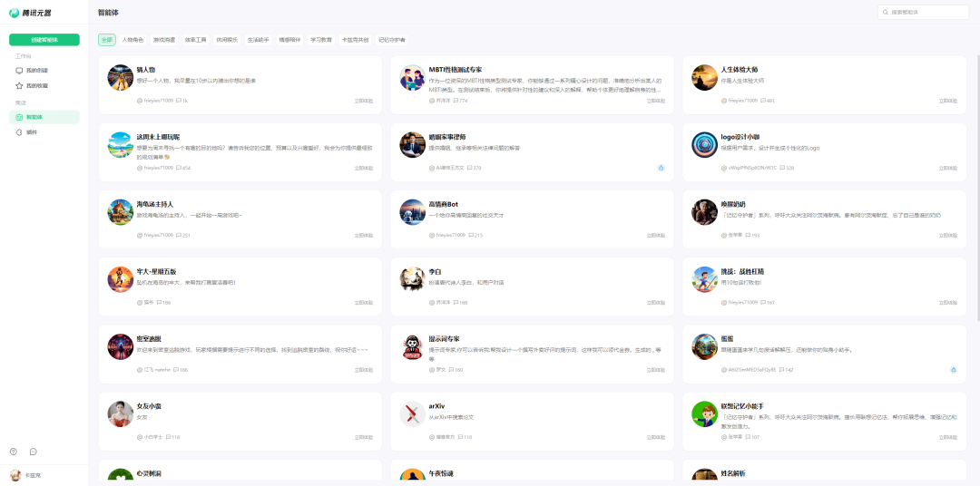Click 立即体验 on the 海龟汤主持人 card
Image resolution: width=980 pixels, height=486 pixels.
coord(364,236)
